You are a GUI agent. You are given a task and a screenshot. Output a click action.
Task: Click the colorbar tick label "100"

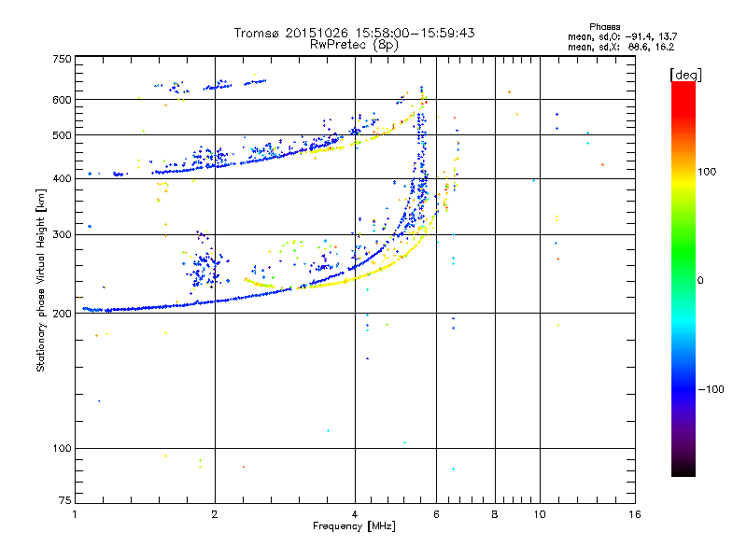click(707, 172)
